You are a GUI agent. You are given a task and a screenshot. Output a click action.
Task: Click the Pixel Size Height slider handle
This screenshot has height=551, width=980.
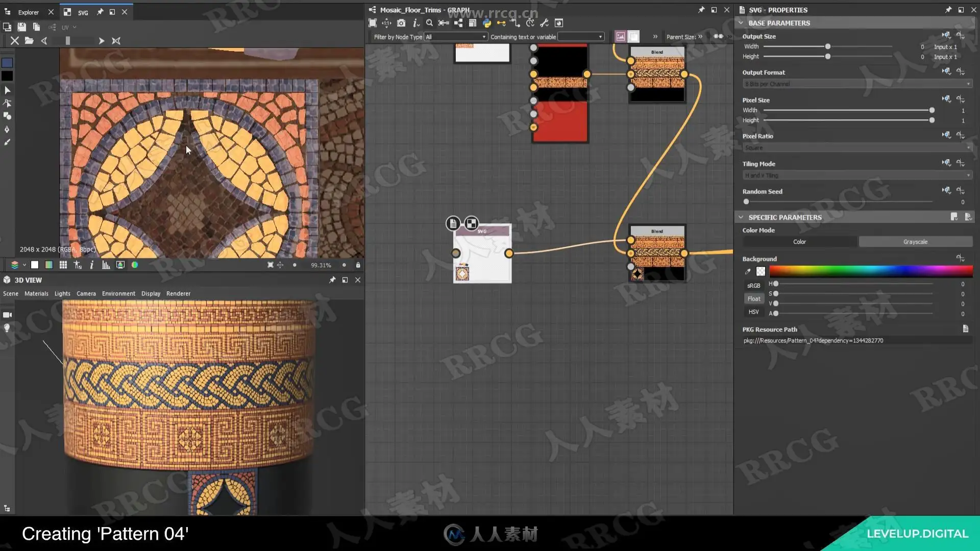tap(932, 120)
